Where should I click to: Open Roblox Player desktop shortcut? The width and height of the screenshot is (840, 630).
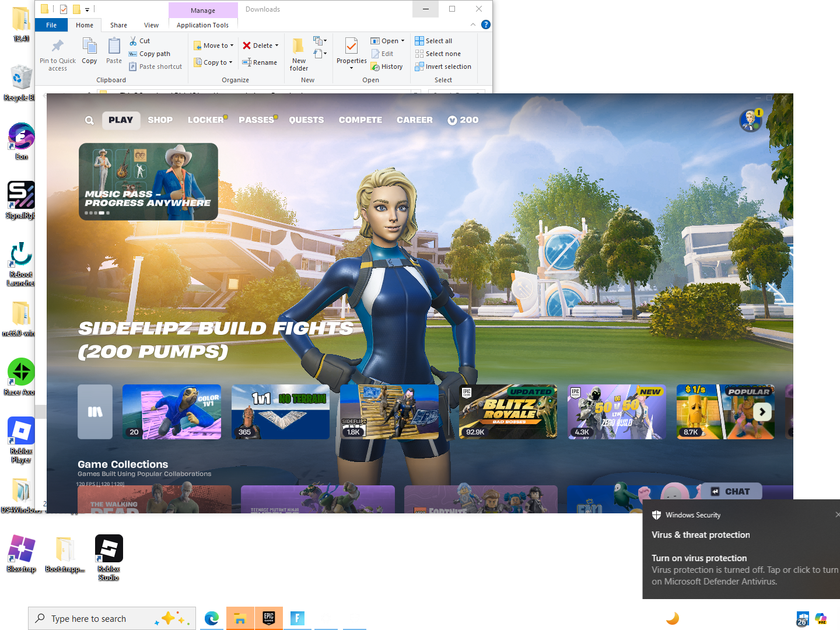coord(21,440)
